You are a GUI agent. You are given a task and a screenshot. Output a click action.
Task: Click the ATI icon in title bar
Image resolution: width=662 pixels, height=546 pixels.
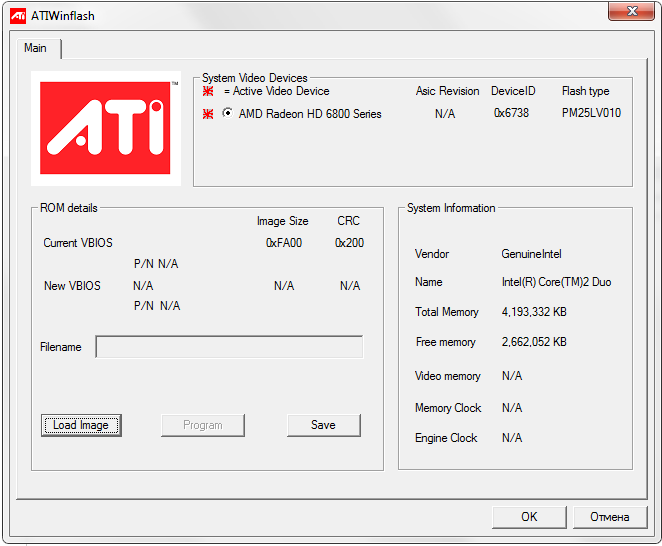coord(18,16)
